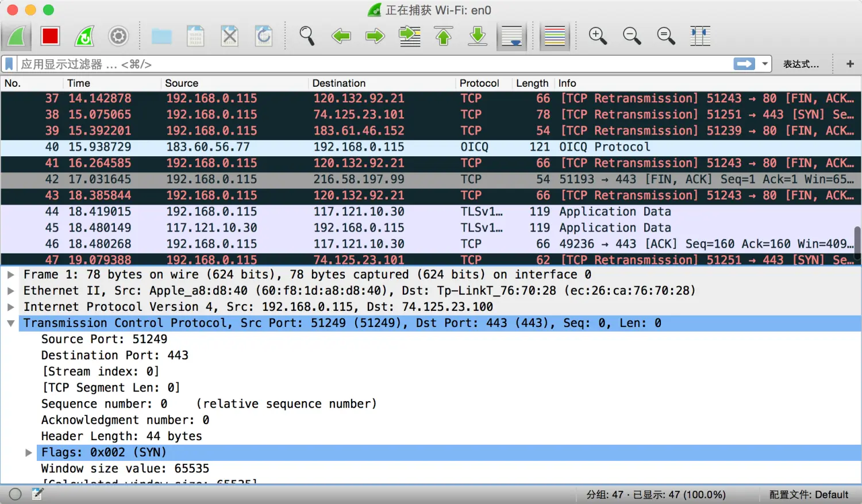The image size is (862, 504).
Task: Select Window size value: 65535 field
Action: [x=125, y=468]
